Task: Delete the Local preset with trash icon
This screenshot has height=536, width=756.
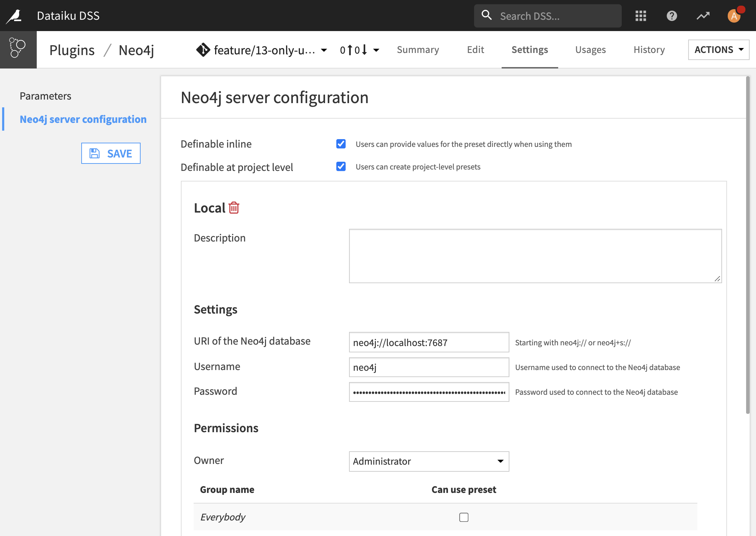Action: click(234, 208)
